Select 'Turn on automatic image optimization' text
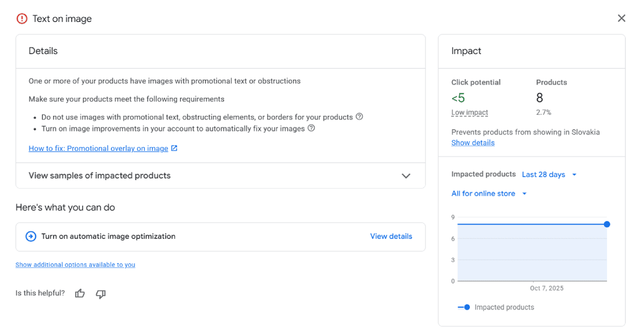The width and height of the screenshot is (644, 331). tap(108, 236)
